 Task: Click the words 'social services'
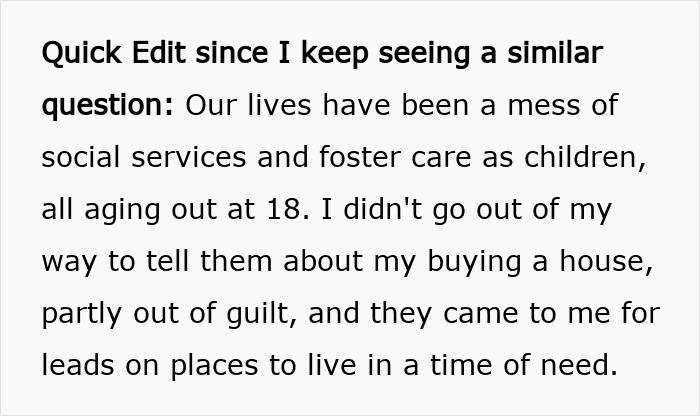(144, 157)
